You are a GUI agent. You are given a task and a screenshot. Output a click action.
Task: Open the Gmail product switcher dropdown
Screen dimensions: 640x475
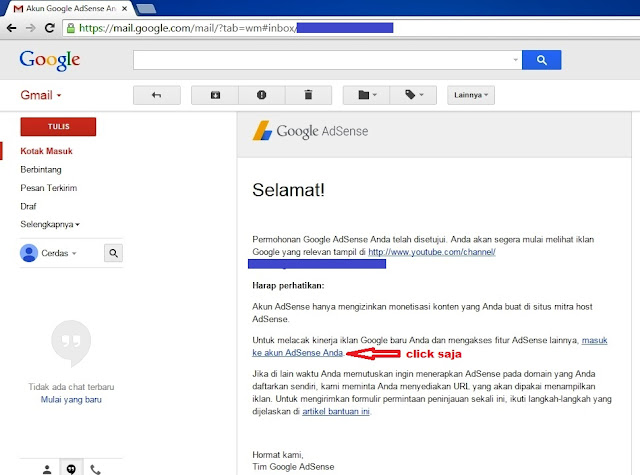[x=41, y=95]
